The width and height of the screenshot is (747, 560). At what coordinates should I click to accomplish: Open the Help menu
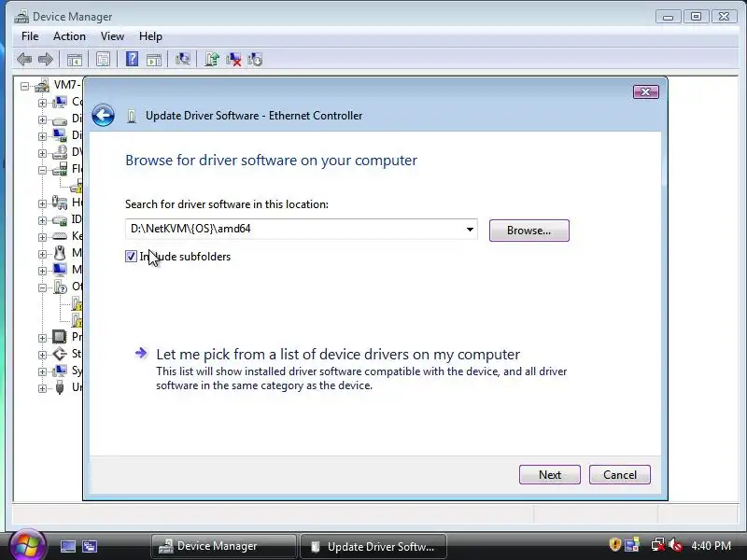click(150, 36)
